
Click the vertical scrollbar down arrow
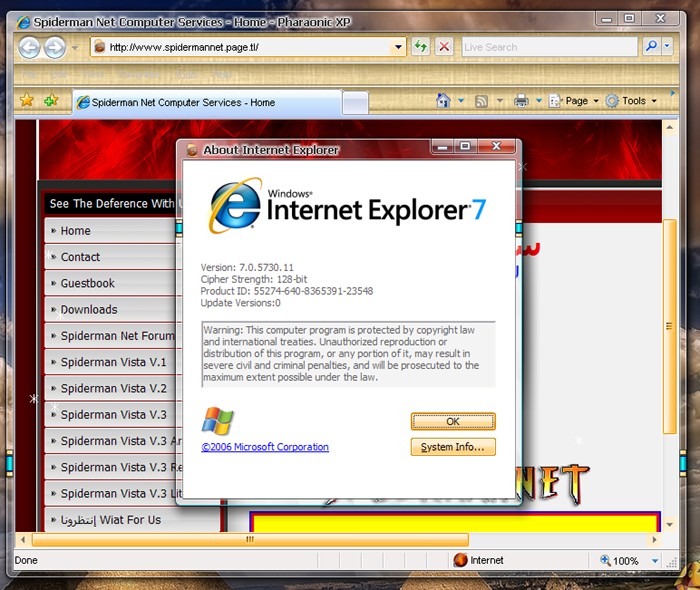pos(670,524)
